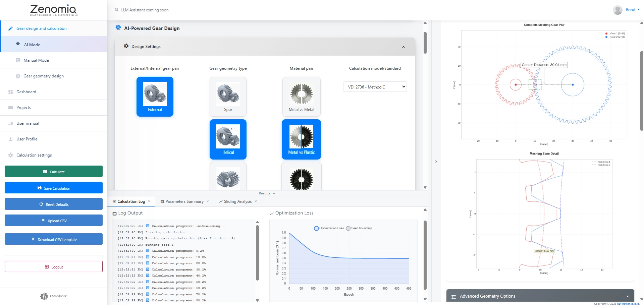Click the green Calculate button
This screenshot has width=644, height=305.
tap(54, 171)
